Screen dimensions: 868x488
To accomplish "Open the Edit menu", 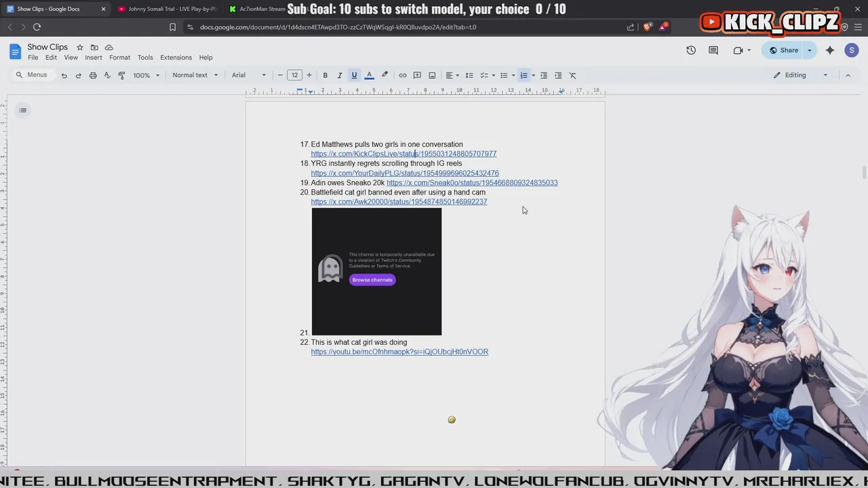I will tap(51, 58).
